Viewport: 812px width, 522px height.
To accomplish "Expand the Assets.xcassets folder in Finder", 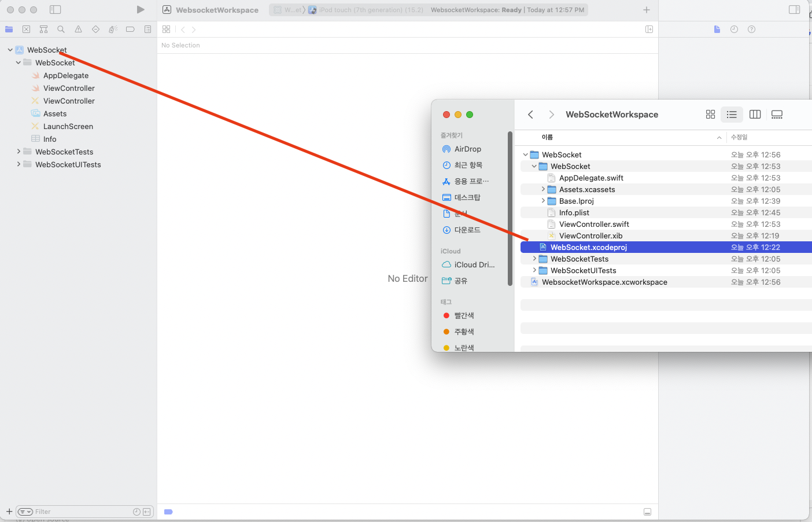I will (543, 189).
